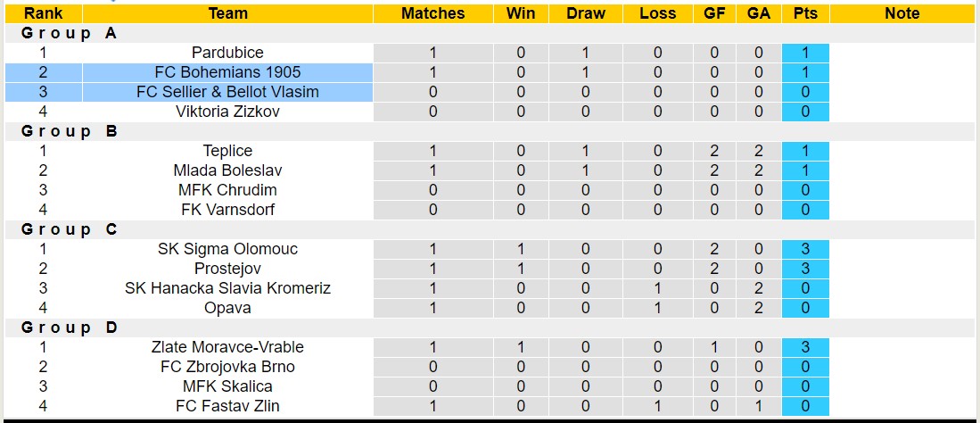Image resolution: width=980 pixels, height=423 pixels.
Task: Open FC Zbrojovka Brno team link
Action: pos(227,367)
